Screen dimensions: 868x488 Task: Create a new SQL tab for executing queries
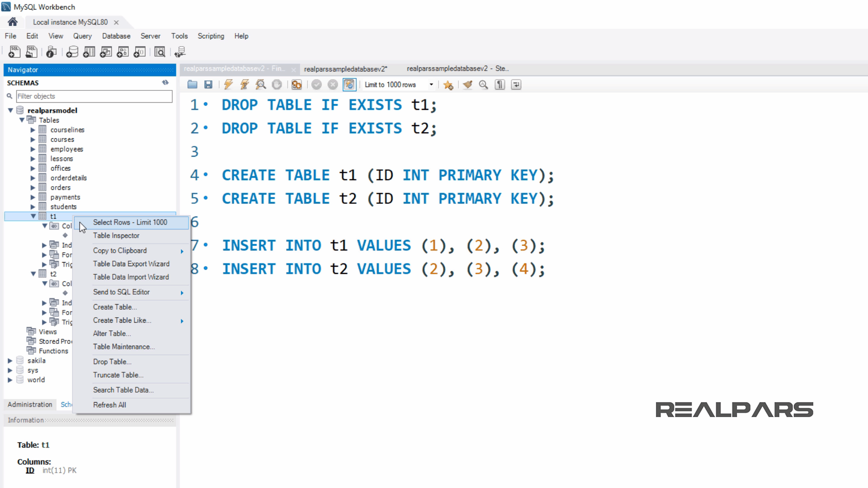[x=14, y=52]
